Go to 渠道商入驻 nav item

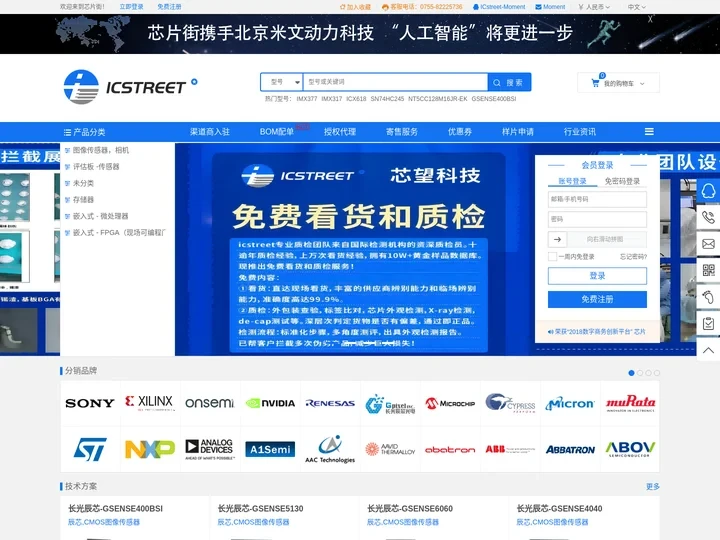(210, 132)
